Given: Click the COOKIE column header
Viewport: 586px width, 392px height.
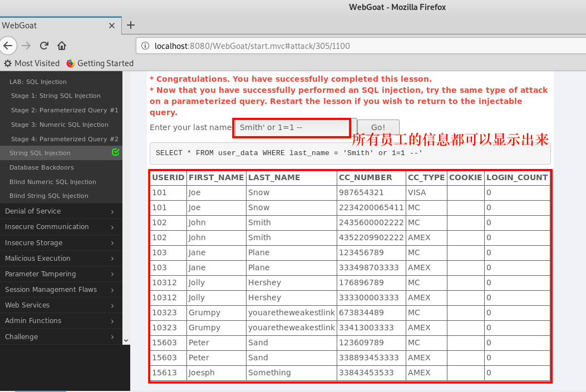Looking at the screenshot, I should coord(466,178).
